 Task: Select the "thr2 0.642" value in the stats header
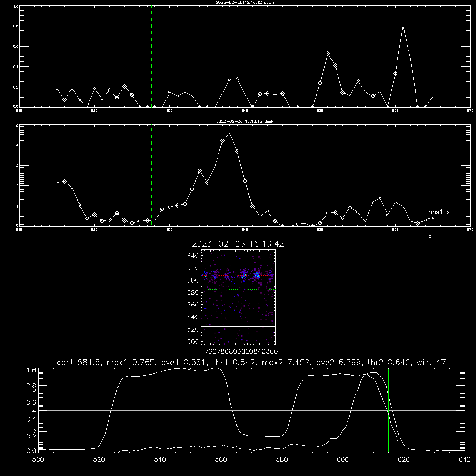389,362
